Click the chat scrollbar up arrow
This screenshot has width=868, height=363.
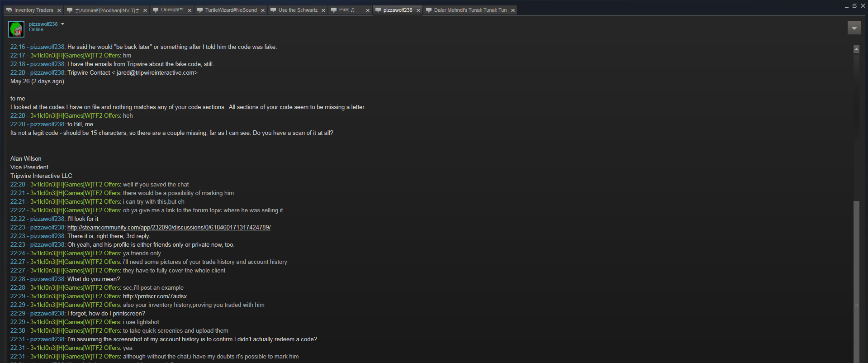click(x=856, y=49)
